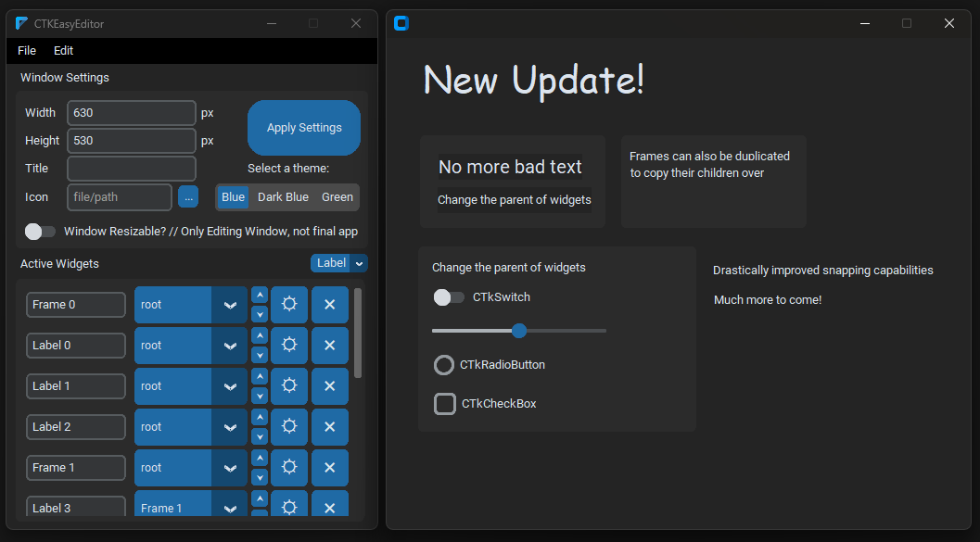Open settings gear for Label 1 row
Screen dimensions: 980x542
point(288,386)
